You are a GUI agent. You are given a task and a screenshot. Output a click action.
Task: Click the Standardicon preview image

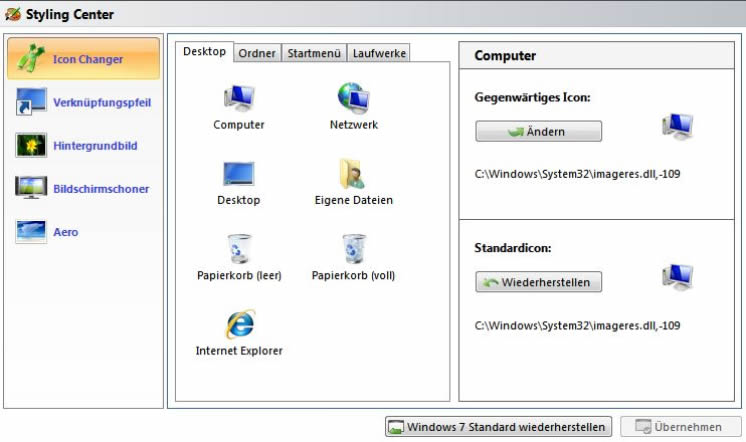[x=677, y=277]
